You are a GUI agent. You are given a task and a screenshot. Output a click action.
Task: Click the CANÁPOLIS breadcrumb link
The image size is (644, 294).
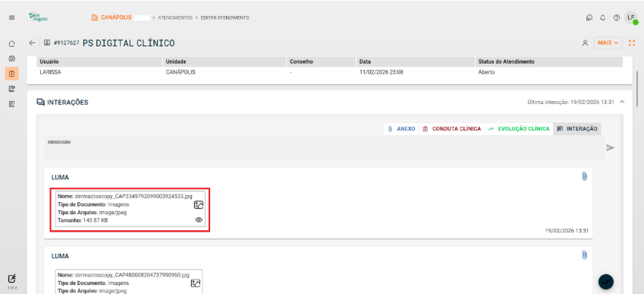(x=112, y=17)
